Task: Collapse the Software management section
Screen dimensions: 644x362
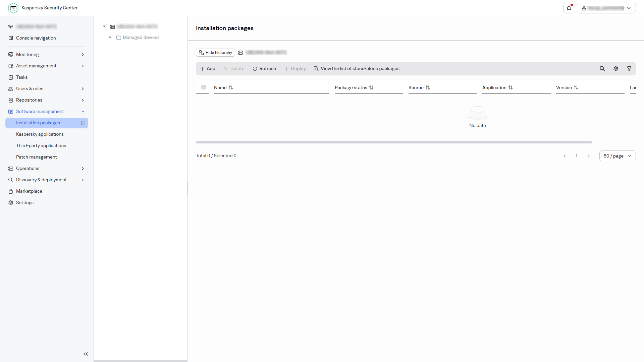Action: click(x=83, y=112)
